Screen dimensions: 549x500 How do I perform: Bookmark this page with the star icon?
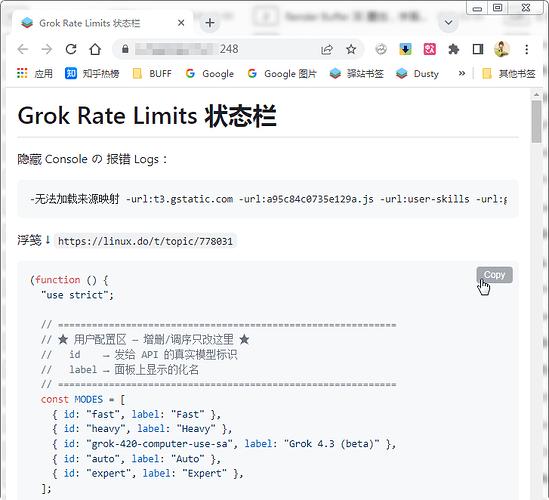pos(351,49)
